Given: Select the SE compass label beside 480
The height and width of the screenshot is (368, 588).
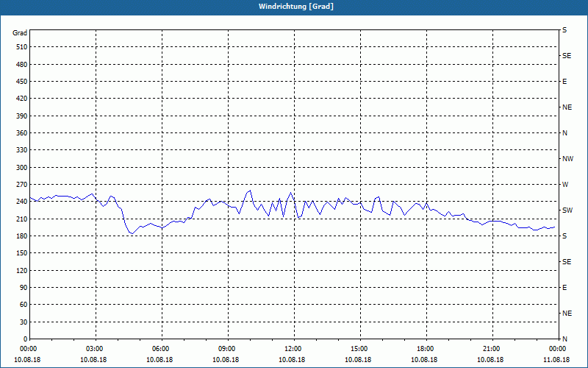Looking at the screenshot, I should point(567,56).
